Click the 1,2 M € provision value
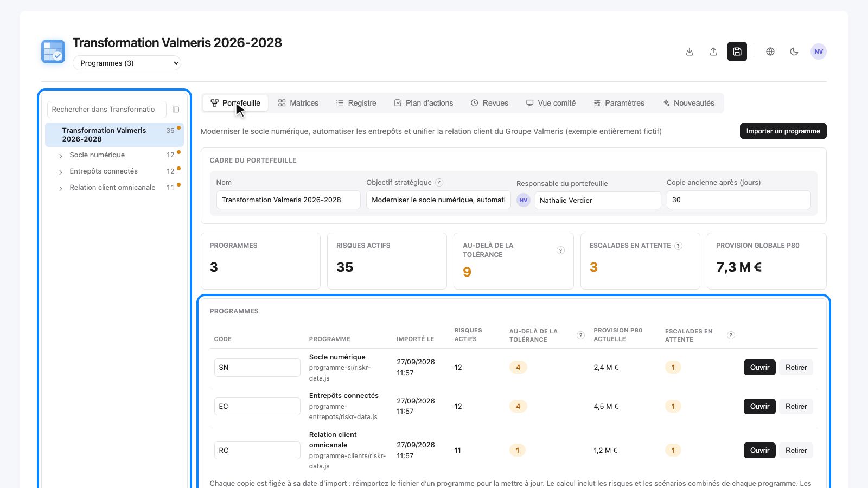 coord(605,450)
